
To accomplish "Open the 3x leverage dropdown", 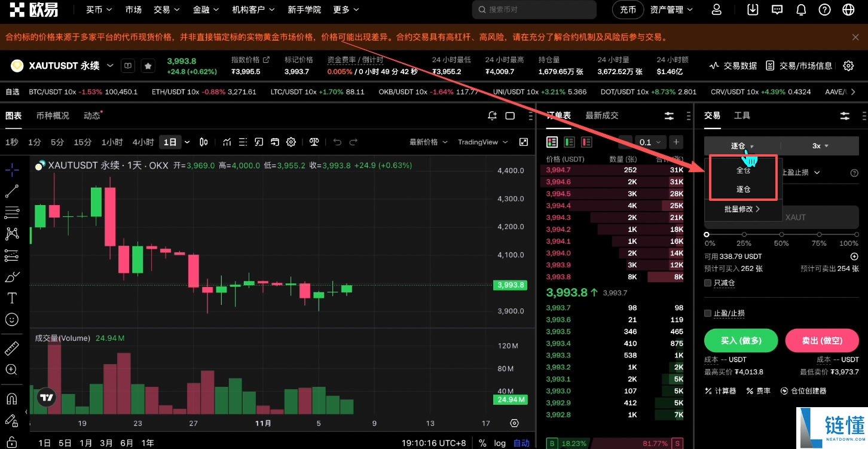I will pyautogui.click(x=820, y=146).
